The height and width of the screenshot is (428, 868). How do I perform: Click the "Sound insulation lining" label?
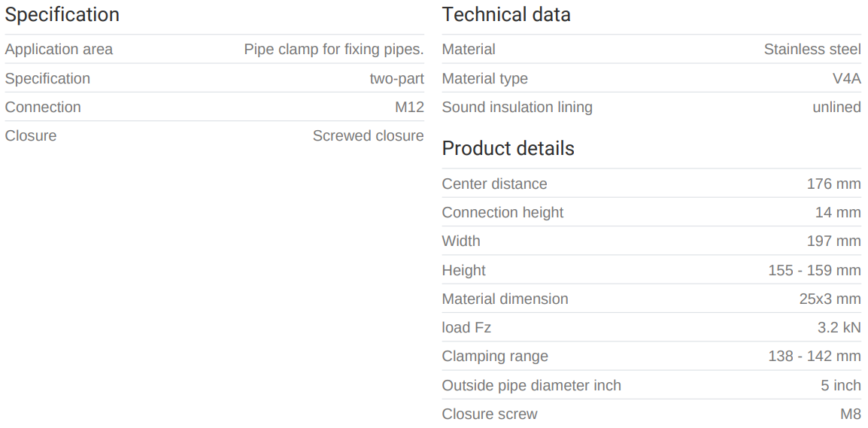[517, 107]
